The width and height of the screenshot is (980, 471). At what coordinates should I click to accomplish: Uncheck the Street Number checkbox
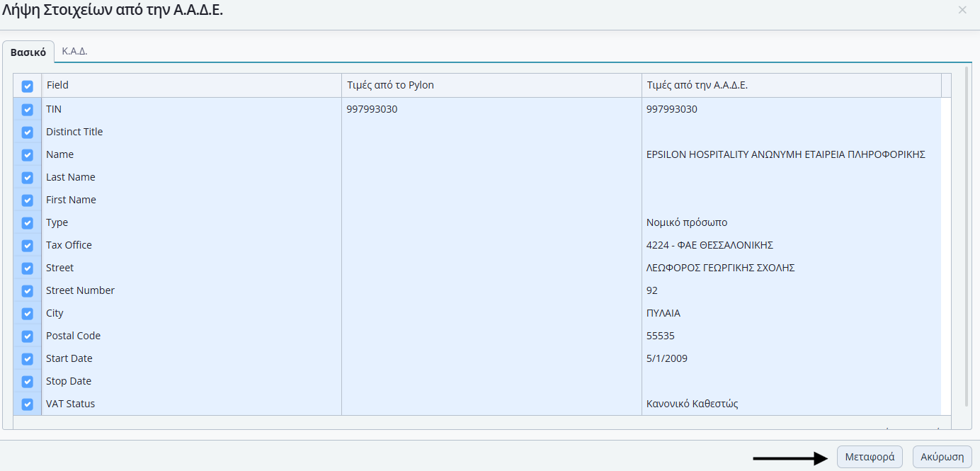click(28, 291)
